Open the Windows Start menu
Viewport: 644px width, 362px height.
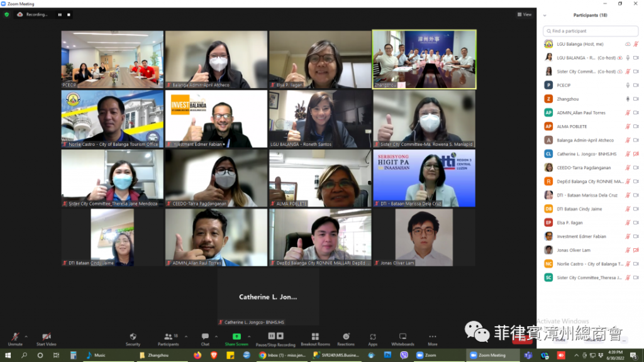[8, 356]
